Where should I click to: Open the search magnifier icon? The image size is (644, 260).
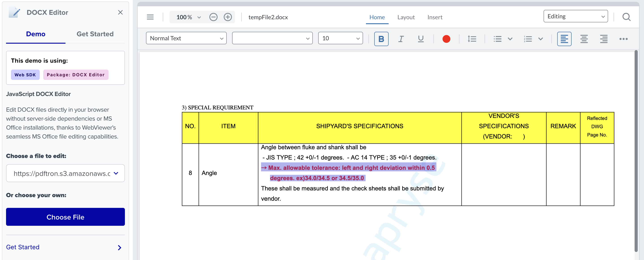(626, 17)
